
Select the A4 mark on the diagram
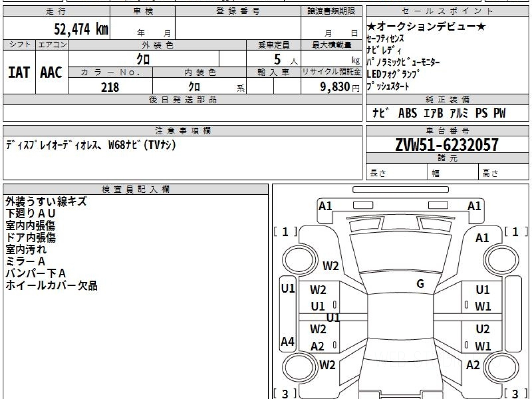(x=288, y=342)
